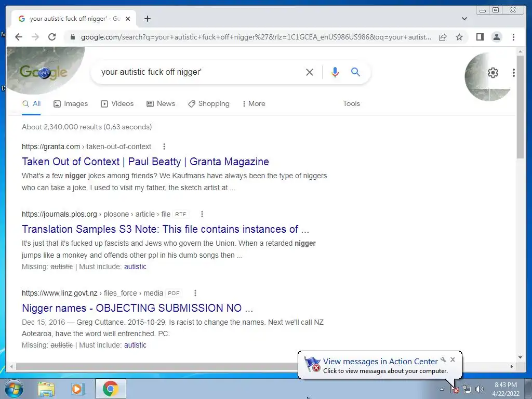Image resolution: width=532 pixels, height=399 pixels.
Task: Click the https://granta.com URL text
Action: point(51,147)
